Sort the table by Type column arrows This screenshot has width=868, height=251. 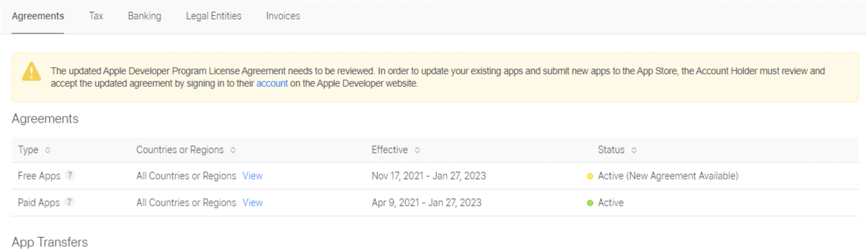click(x=48, y=150)
